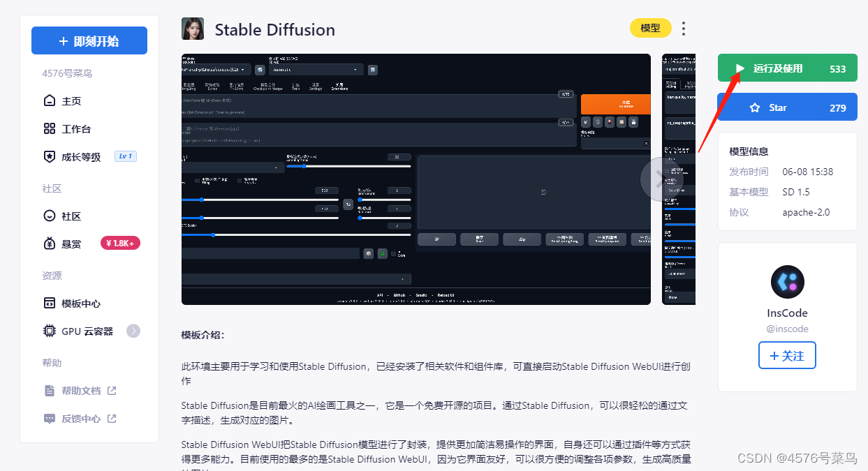Click the Stable Diffusion avatar image
The width and height of the screenshot is (868, 471).
(x=193, y=29)
